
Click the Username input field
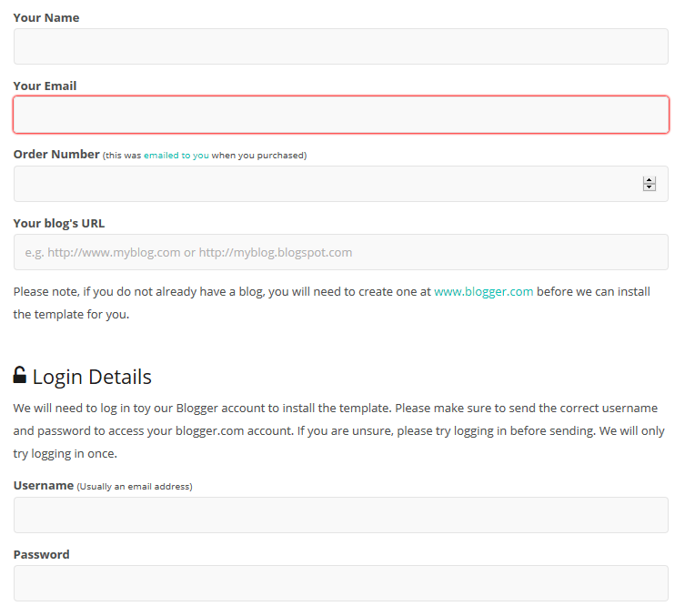coord(341,515)
